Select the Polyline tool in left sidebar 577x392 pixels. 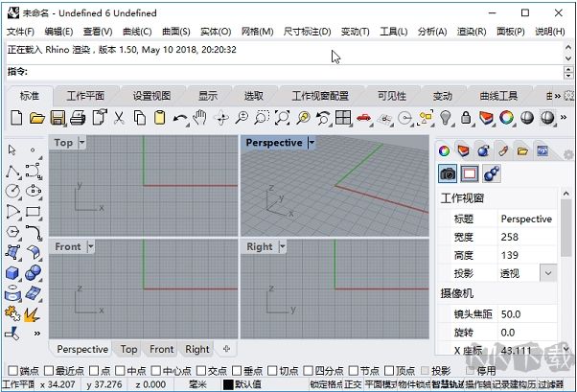tap(12, 172)
